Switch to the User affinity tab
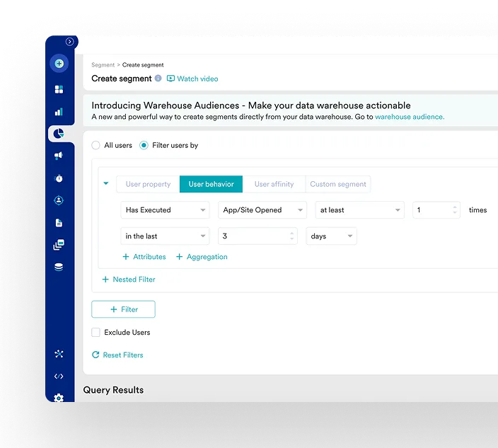The width and height of the screenshot is (498, 448). click(274, 184)
